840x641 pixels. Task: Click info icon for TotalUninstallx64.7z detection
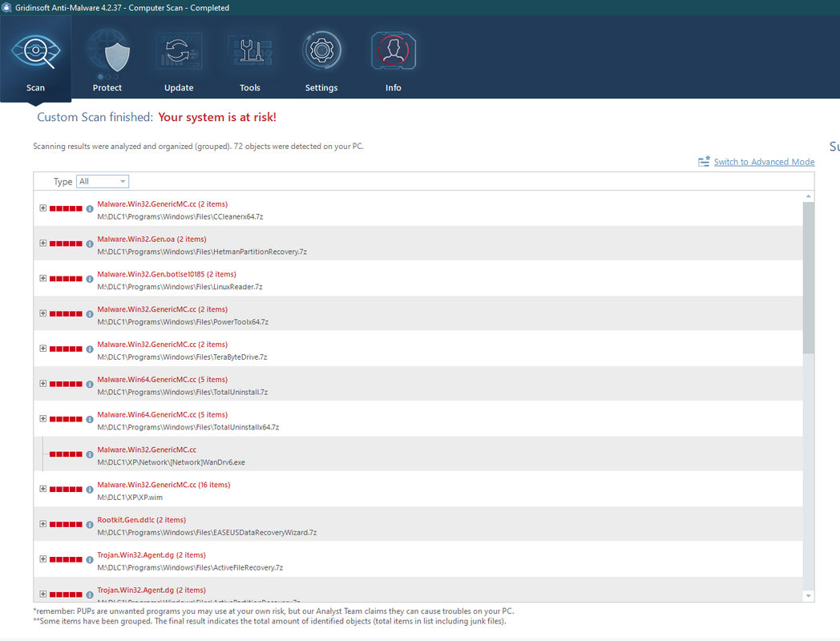(x=90, y=419)
